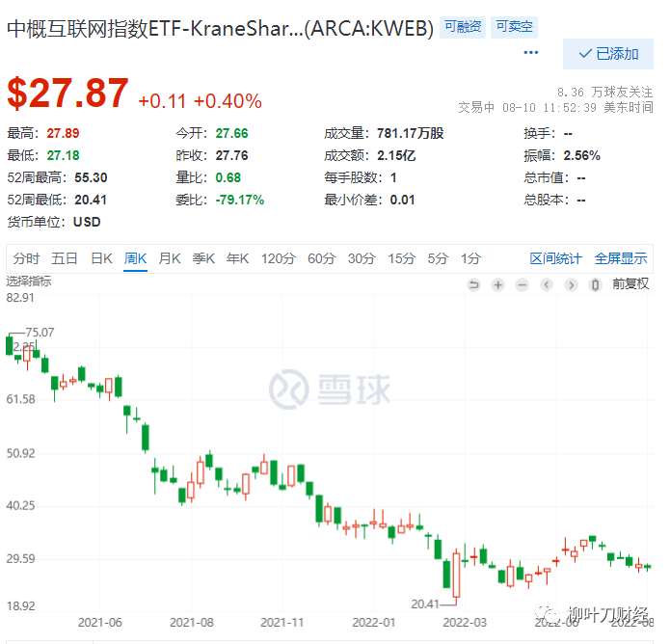The height and width of the screenshot is (644, 670).
Task: Click the 今开 27.66 value
Action: click(231, 133)
